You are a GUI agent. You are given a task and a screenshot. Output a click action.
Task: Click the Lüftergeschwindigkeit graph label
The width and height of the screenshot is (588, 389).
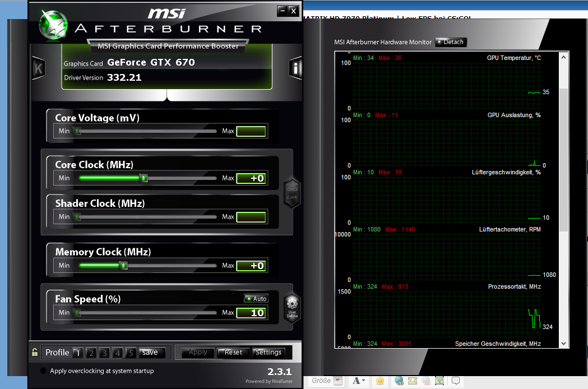point(506,172)
